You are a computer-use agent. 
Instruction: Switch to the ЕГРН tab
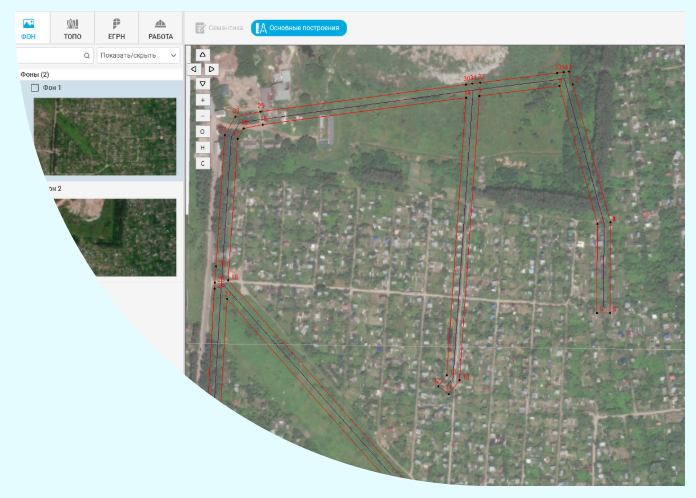[x=116, y=28]
